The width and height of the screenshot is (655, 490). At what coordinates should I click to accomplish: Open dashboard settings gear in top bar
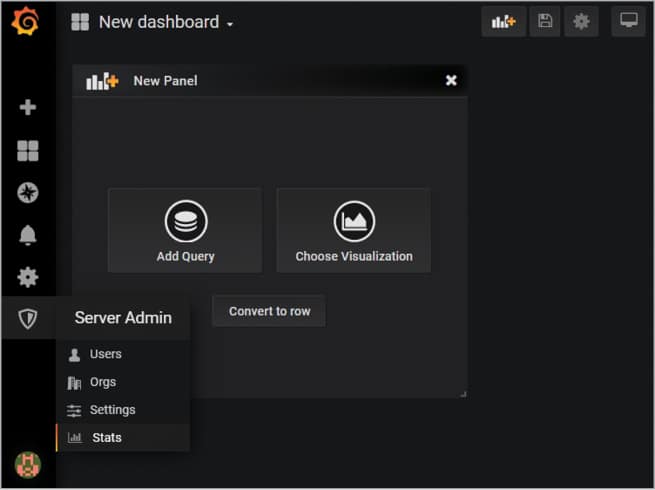[x=581, y=21]
